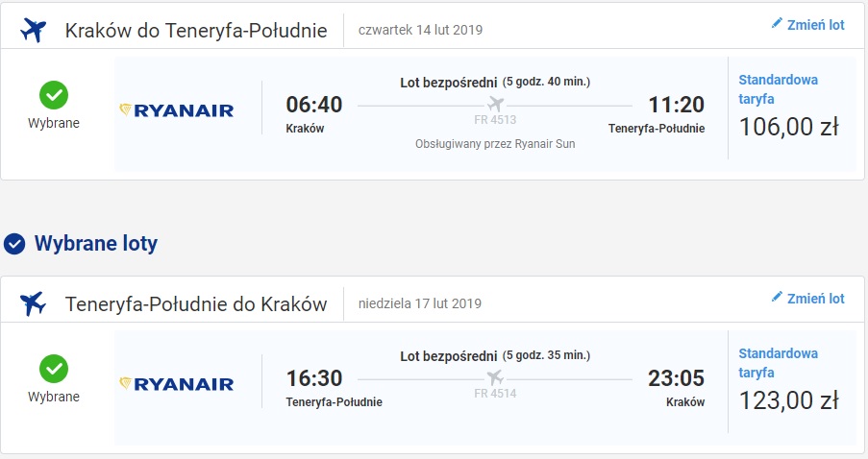The height and width of the screenshot is (459, 868).
Task: Click the pencil icon for the Teneryfa return flight
Action: click(x=777, y=297)
